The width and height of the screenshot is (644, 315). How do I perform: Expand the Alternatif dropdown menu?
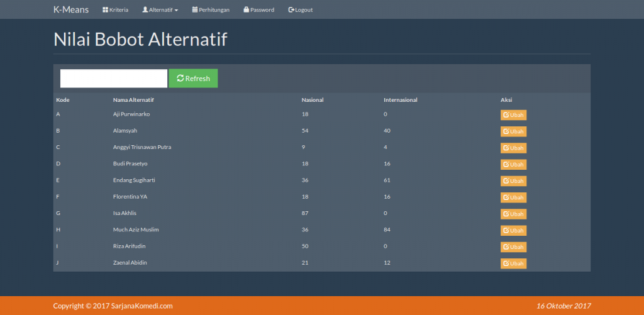(160, 10)
